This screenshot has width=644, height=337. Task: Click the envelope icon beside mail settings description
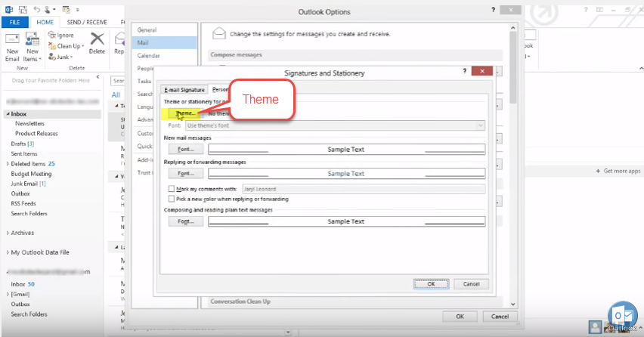point(219,33)
